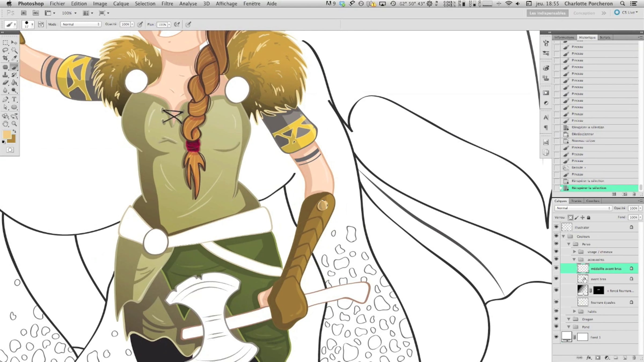
Task: Select the Lasso tool
Action: pyautogui.click(x=5, y=50)
